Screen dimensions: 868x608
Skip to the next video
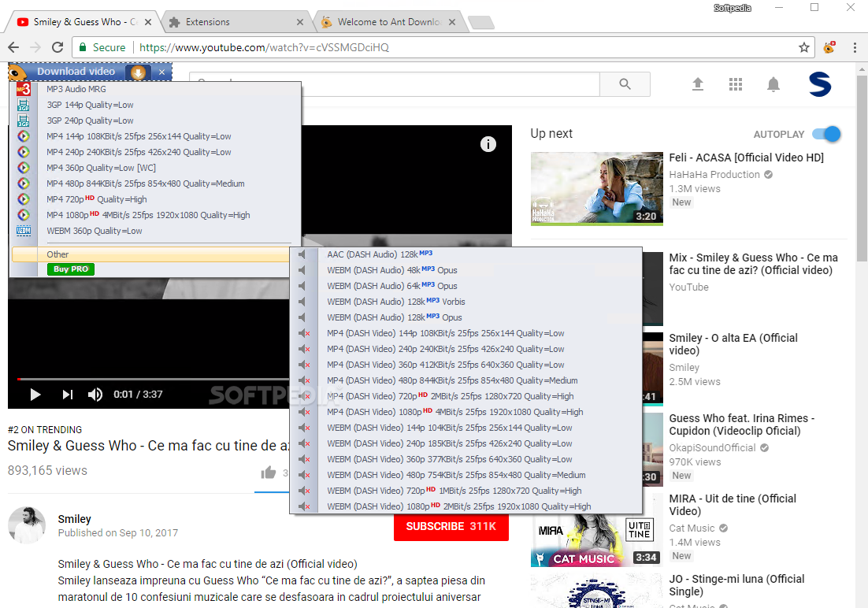point(68,395)
